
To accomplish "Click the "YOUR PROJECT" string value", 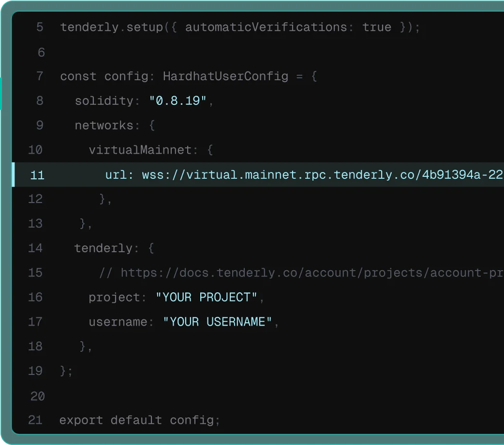I will [207, 298].
